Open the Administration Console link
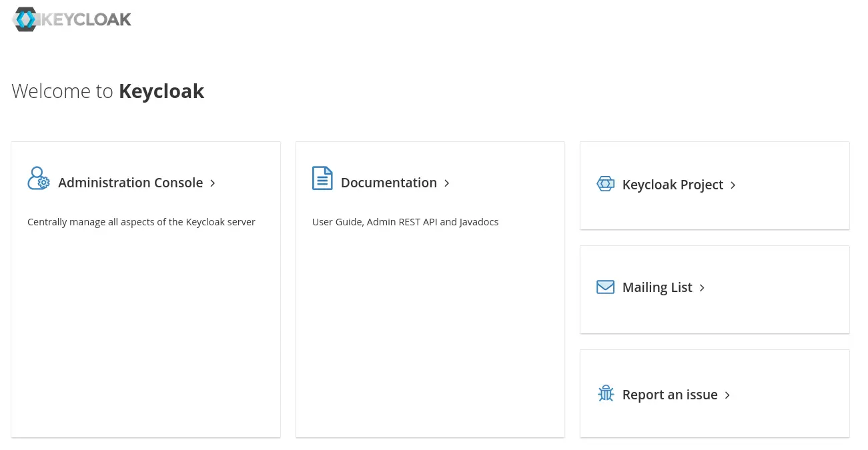This screenshot has height=450, width=868. [x=130, y=183]
